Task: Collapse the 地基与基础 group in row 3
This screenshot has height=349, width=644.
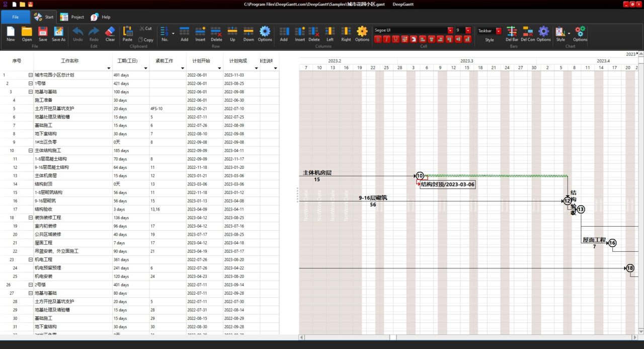Action: click(31, 92)
